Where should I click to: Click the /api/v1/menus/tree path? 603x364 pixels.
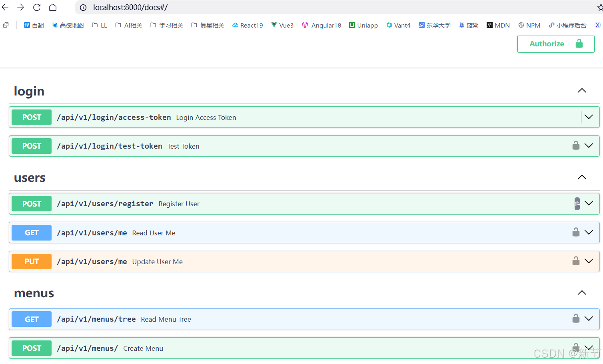pyautogui.click(x=96, y=319)
